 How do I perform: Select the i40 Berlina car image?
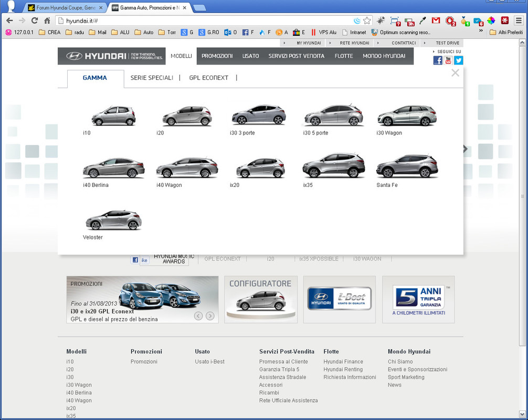click(x=114, y=167)
